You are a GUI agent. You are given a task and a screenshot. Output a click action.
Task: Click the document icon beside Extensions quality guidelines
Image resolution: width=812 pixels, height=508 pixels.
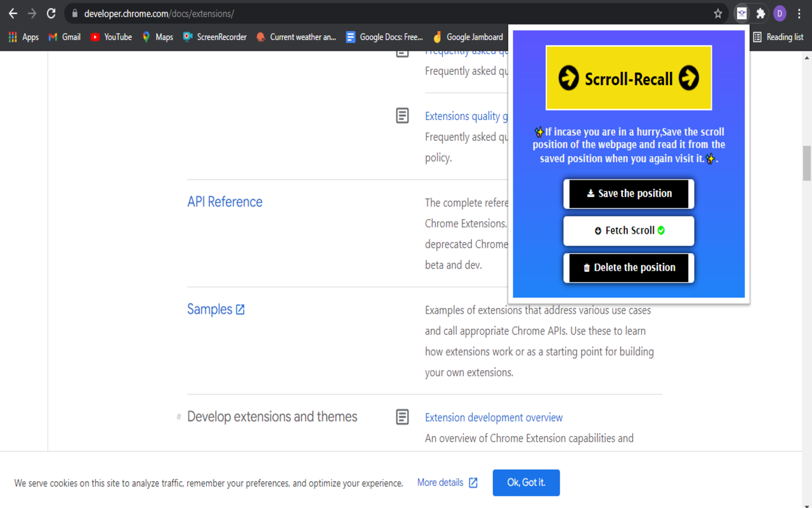click(402, 116)
